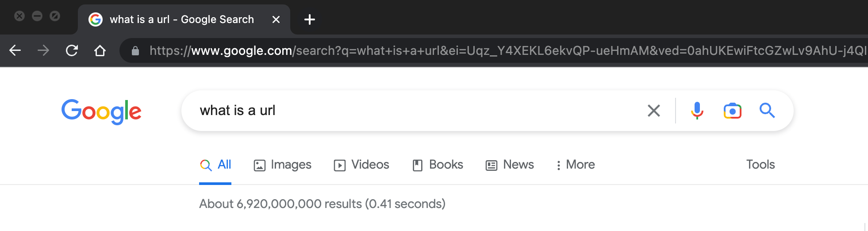Click the lock icon in address bar

click(135, 51)
